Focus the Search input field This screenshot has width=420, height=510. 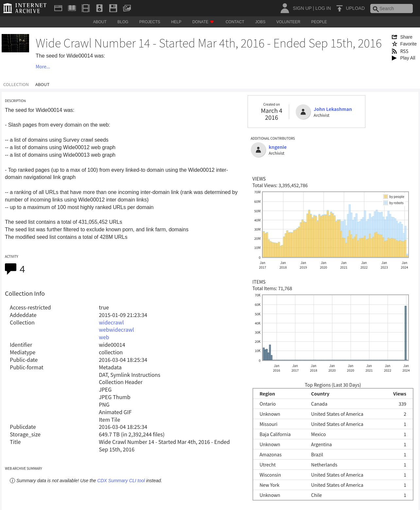tap(392, 9)
